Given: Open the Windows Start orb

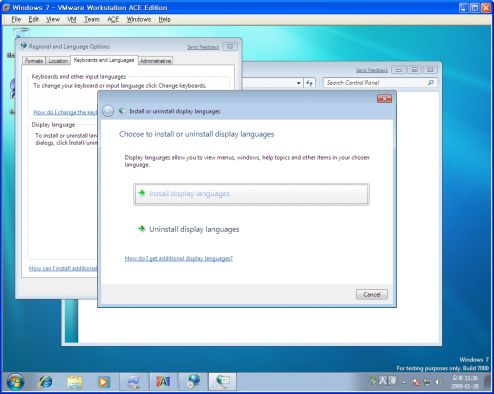Looking at the screenshot, I should click(15, 382).
